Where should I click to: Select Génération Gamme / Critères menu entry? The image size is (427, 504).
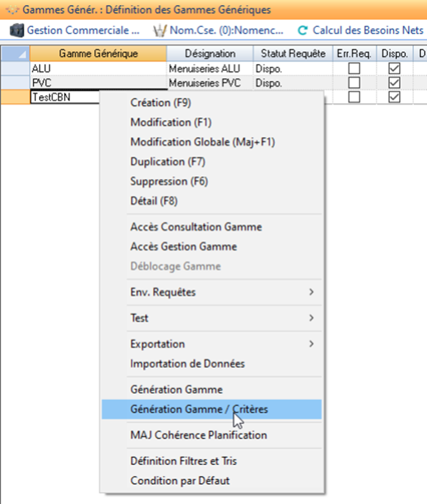point(199,409)
